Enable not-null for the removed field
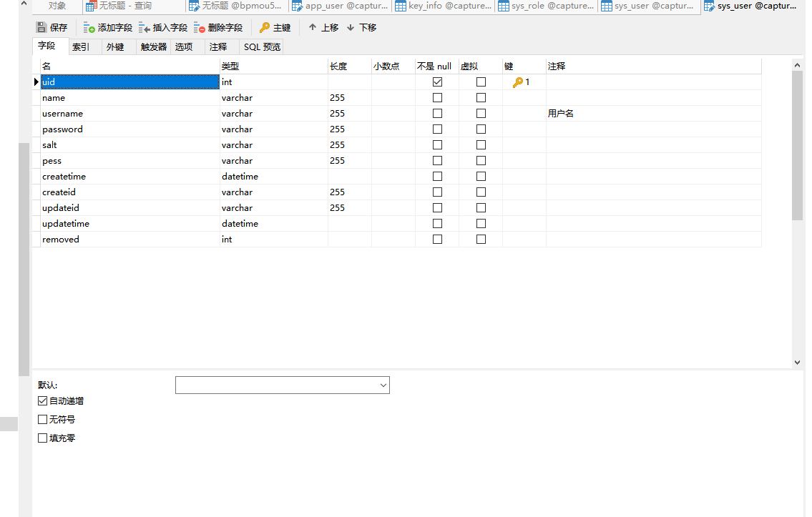The image size is (812, 517). (438, 239)
